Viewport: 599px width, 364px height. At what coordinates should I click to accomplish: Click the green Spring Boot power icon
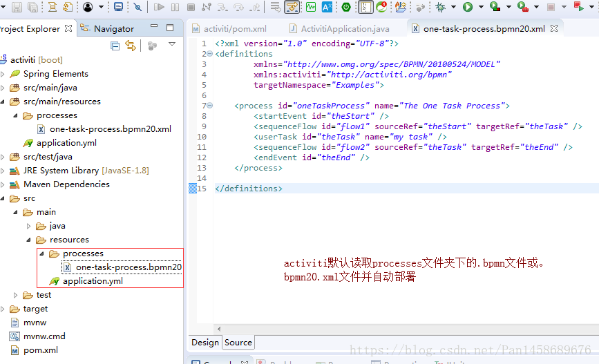point(346,7)
